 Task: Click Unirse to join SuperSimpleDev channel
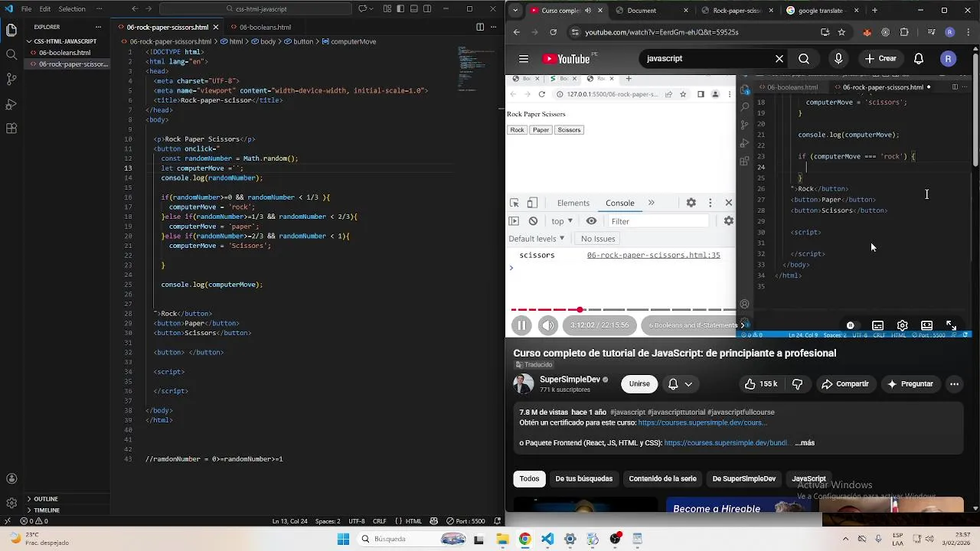point(639,384)
